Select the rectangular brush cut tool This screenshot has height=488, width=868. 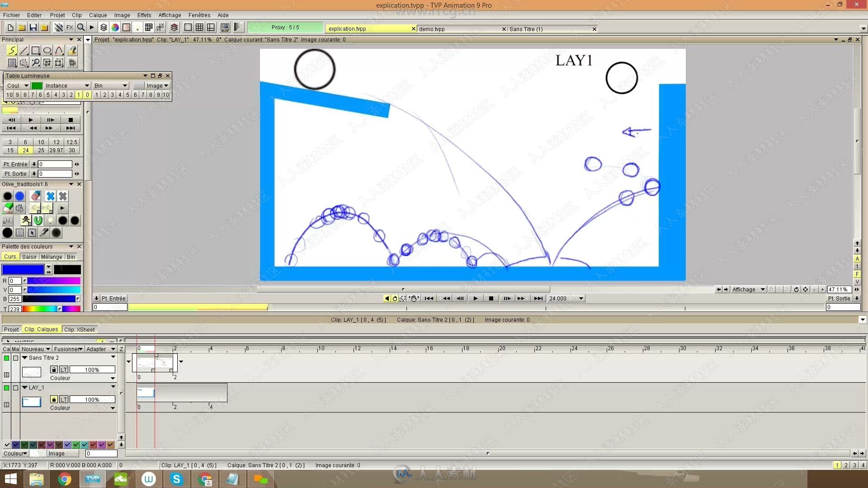(12, 63)
